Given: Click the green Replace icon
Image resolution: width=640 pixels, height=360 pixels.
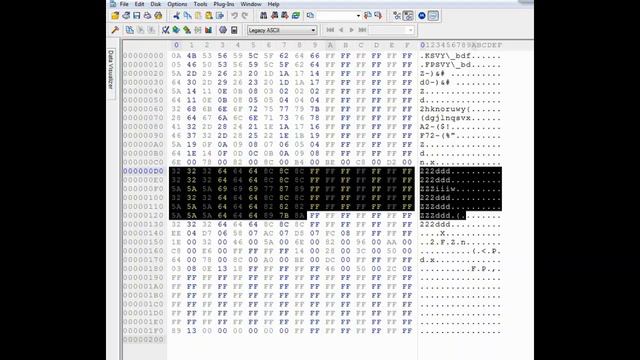Looking at the screenshot, I should pos(296,16).
